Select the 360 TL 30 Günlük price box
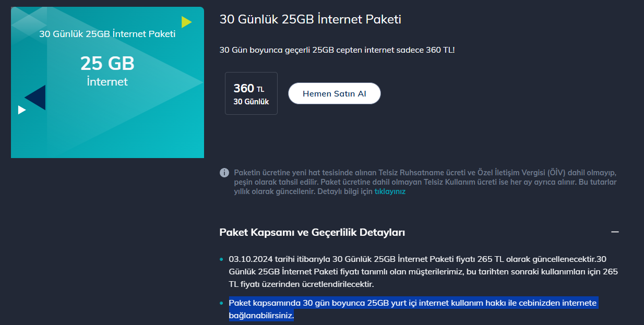The width and height of the screenshot is (644, 325). pos(251,93)
